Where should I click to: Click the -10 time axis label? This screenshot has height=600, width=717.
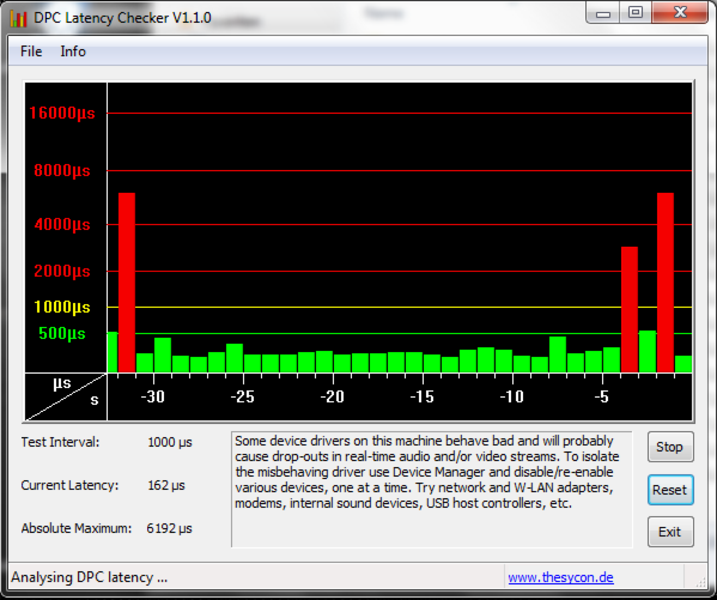pos(512,396)
